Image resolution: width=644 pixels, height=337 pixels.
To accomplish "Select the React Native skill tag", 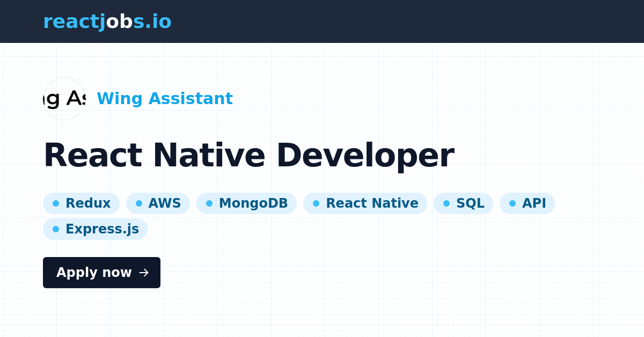I will click(365, 203).
